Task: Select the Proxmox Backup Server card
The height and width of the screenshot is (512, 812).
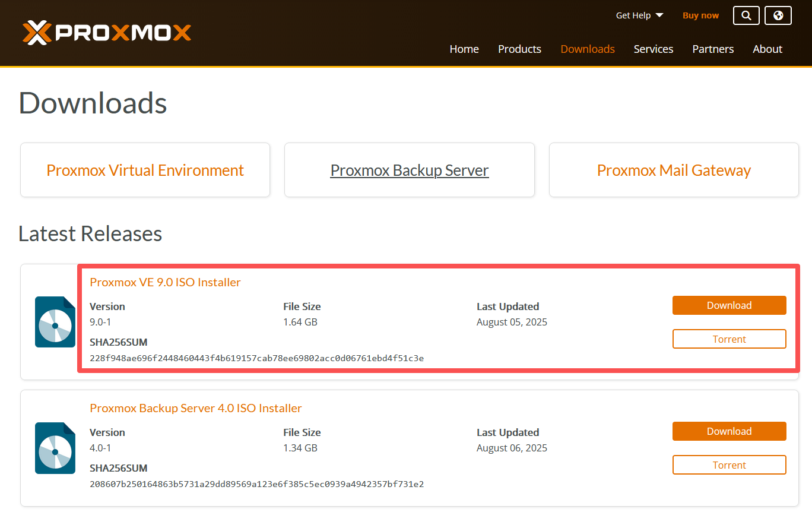Action: click(410, 170)
